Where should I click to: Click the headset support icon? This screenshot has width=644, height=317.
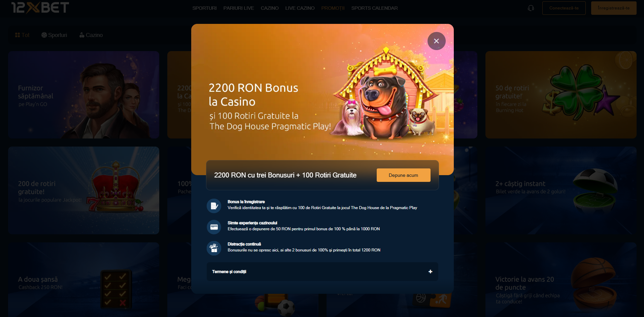[531, 8]
